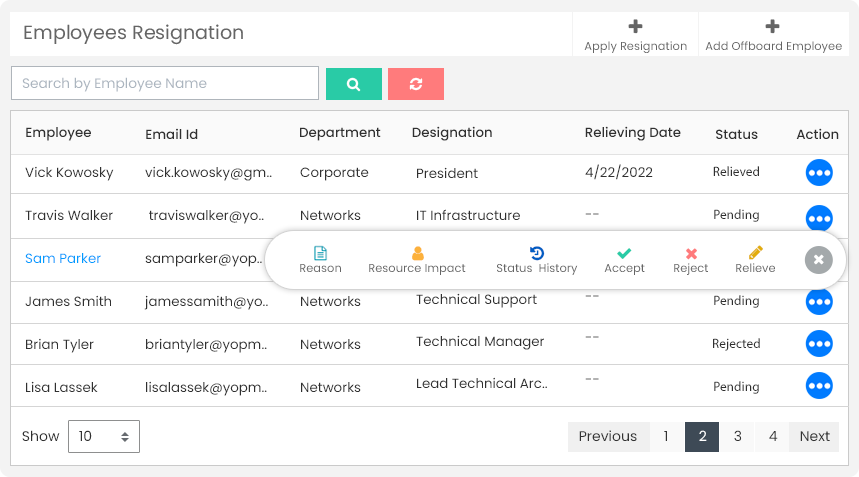Image resolution: width=859 pixels, height=477 pixels.
Task: Focus the Search by Employee Name field
Action: 165,83
